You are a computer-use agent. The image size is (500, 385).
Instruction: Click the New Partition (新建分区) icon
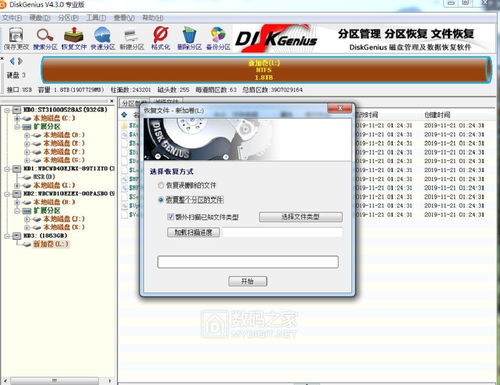click(132, 38)
